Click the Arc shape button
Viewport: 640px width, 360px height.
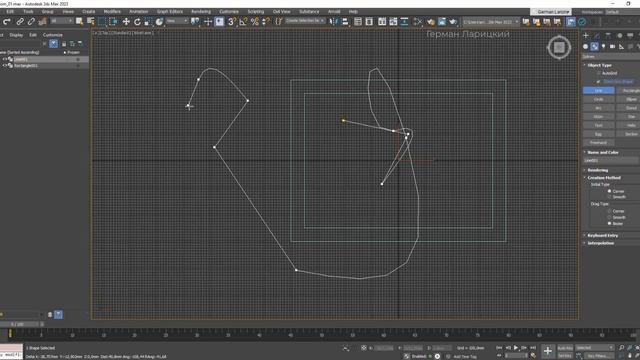pos(598,108)
